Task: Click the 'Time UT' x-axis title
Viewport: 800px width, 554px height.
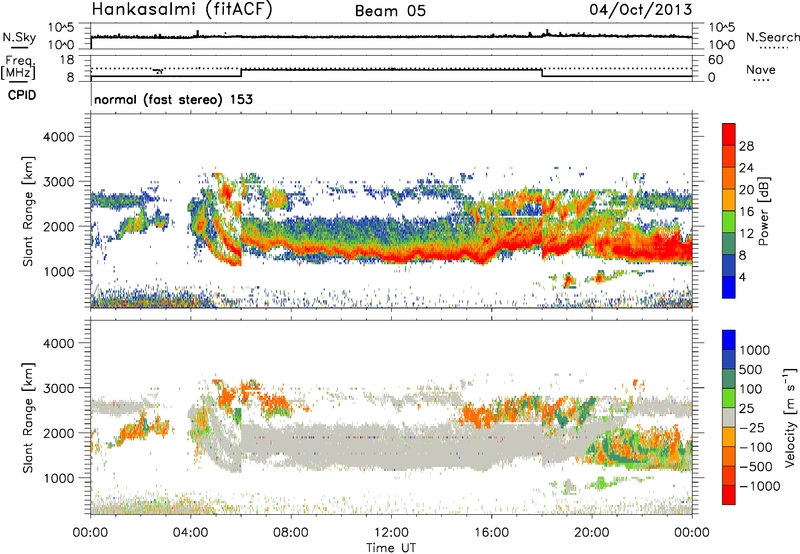Action: pyautogui.click(x=391, y=548)
